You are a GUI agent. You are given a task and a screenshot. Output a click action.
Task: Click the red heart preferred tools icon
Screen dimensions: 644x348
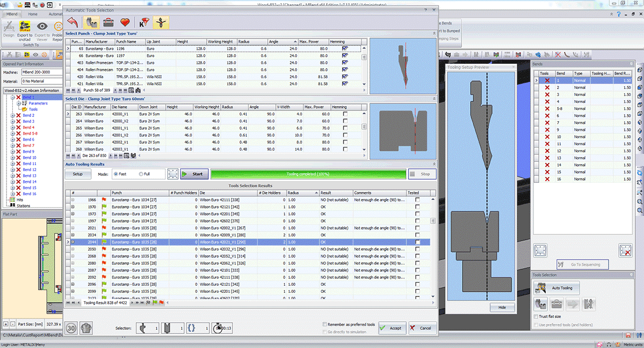tap(125, 23)
